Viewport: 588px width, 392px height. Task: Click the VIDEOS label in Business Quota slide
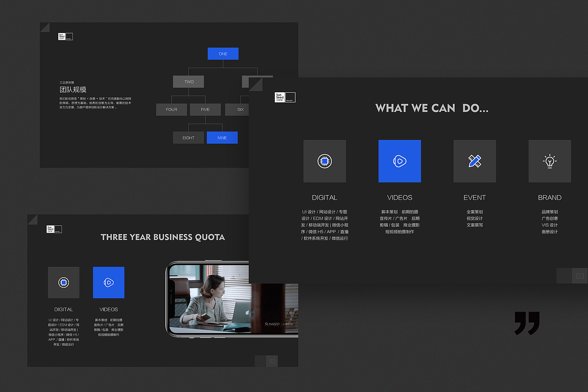[108, 309]
